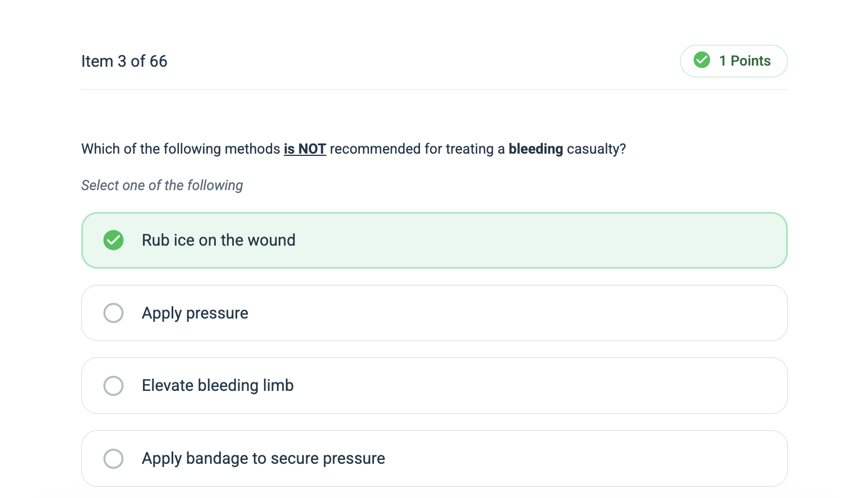
Task: Click the "1 Points" badge text
Action: click(x=745, y=61)
